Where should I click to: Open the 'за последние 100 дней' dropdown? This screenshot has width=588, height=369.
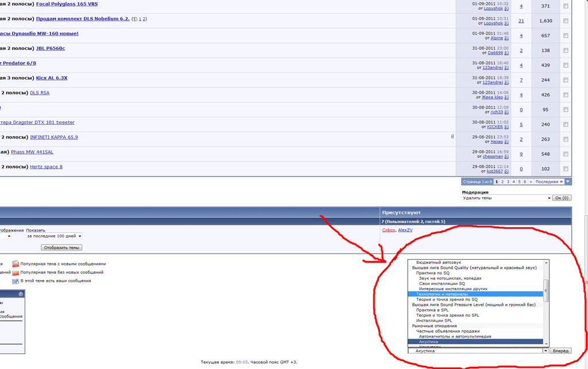coord(55,236)
